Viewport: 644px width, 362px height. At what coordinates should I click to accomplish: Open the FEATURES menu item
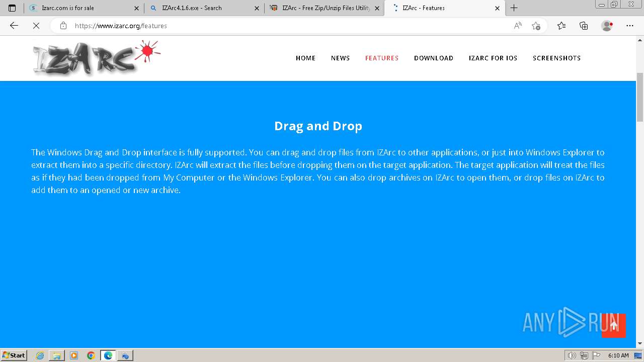pos(382,58)
